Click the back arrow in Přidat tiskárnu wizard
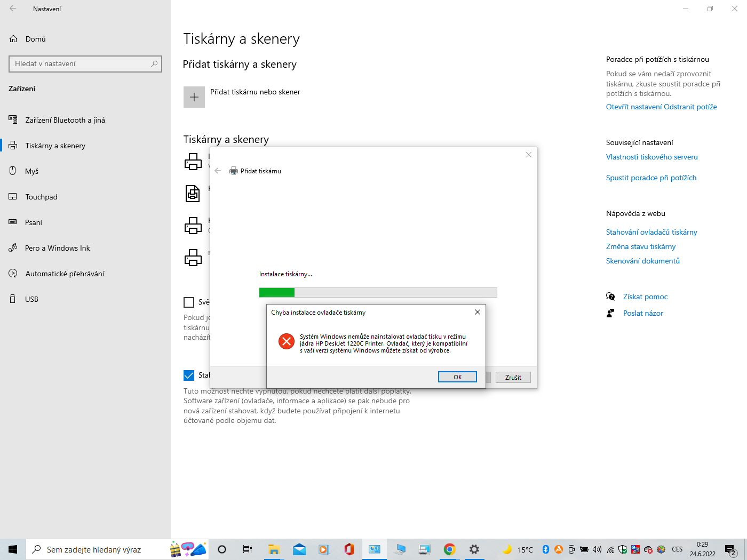Screen dimensions: 747x560 point(218,171)
